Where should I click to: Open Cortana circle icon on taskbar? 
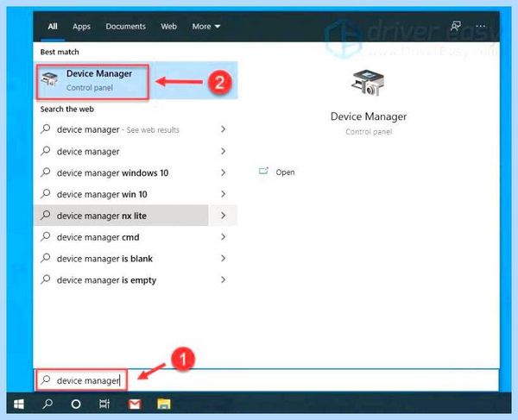76,404
